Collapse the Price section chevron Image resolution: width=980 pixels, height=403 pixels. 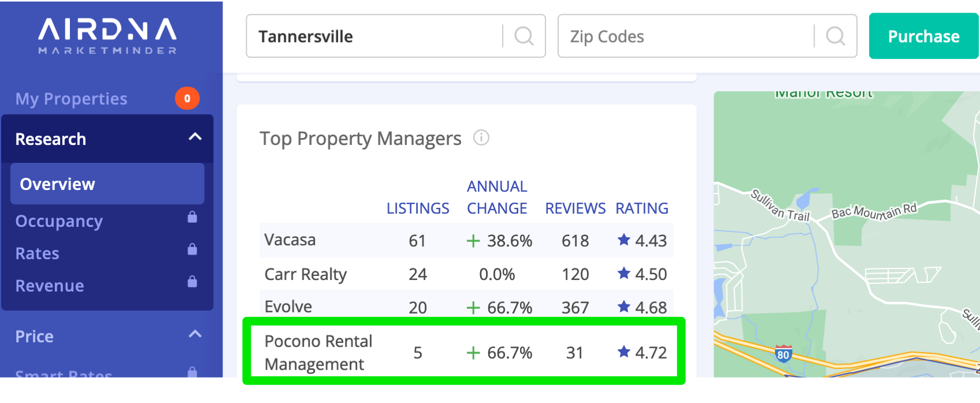coord(195,334)
